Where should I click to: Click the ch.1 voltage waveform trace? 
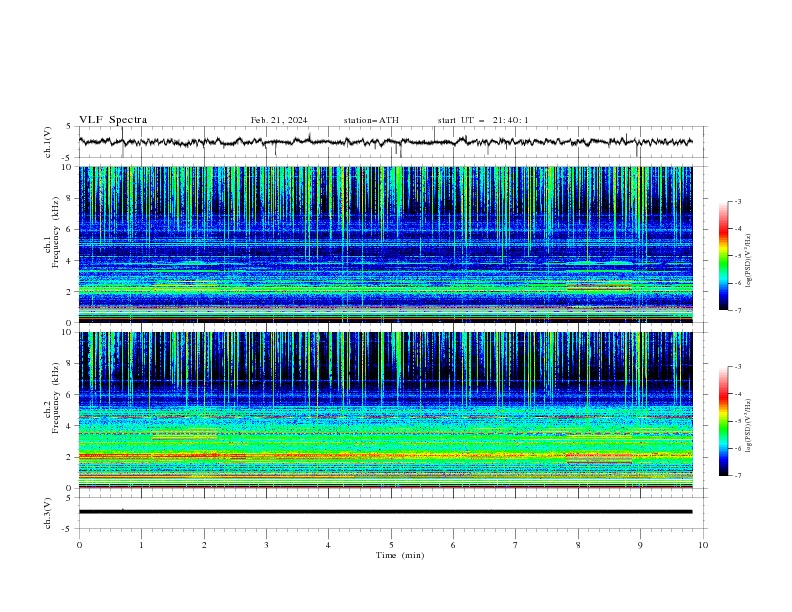click(385, 142)
